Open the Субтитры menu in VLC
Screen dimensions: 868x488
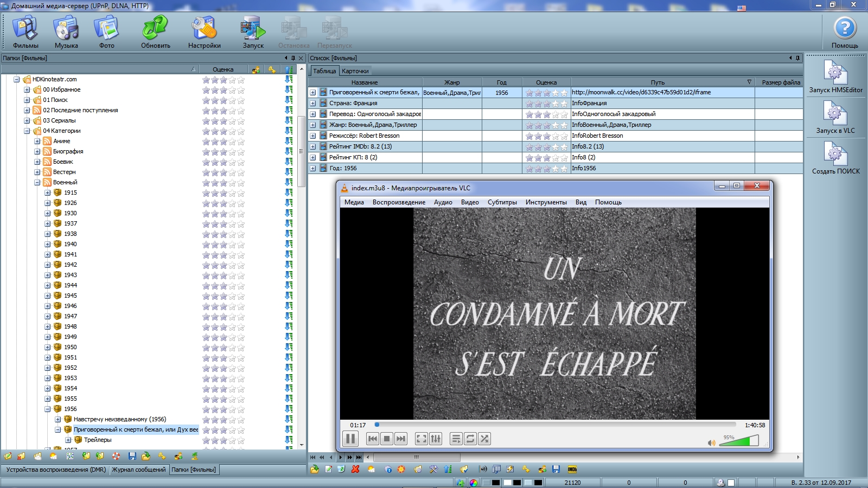[x=502, y=202]
